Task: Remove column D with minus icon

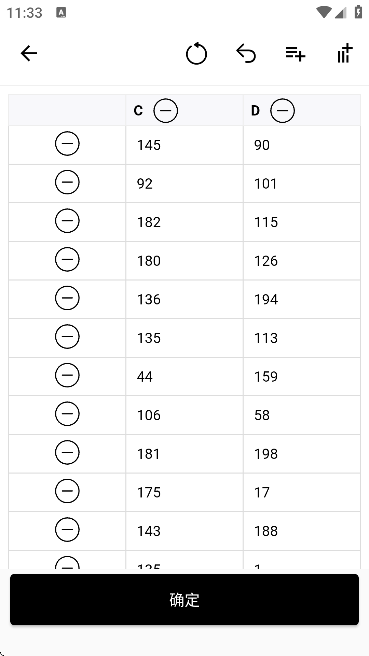Action: [282, 110]
